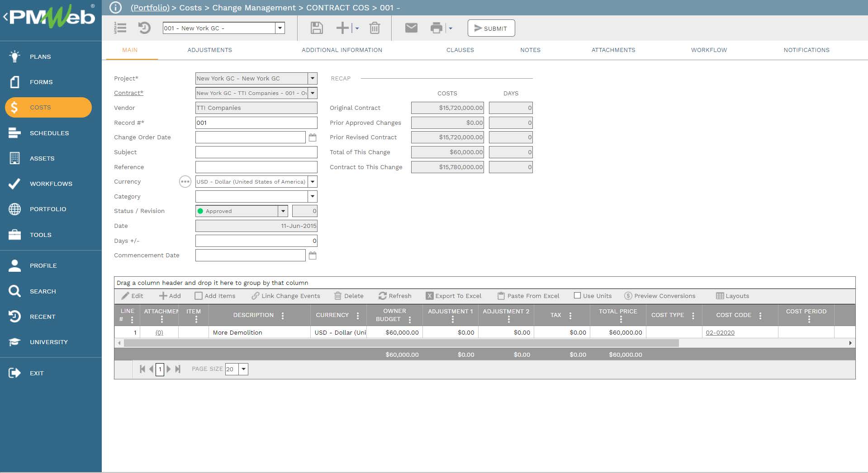
Task: Switch to the Notifications tab
Action: 806,50
